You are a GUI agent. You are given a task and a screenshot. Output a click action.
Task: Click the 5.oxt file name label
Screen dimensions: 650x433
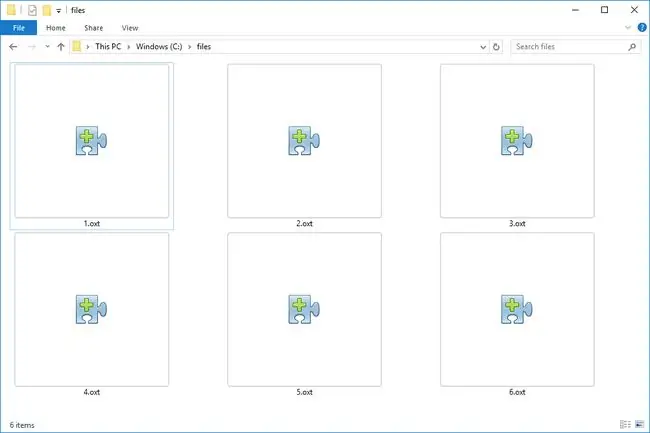304,392
